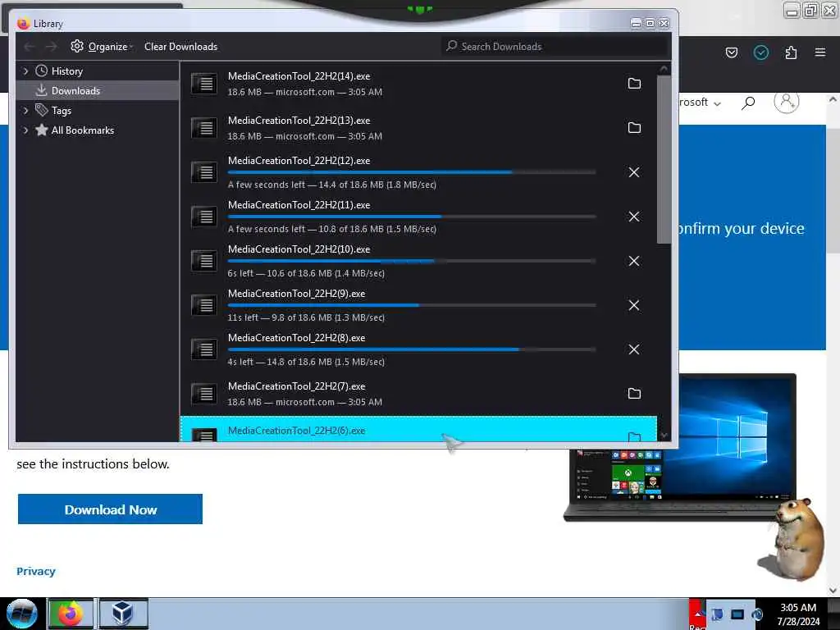Viewport: 840px width, 630px height.
Task: Click file icon of MediaCreationTool_22H2(12).exe
Action: click(x=204, y=172)
